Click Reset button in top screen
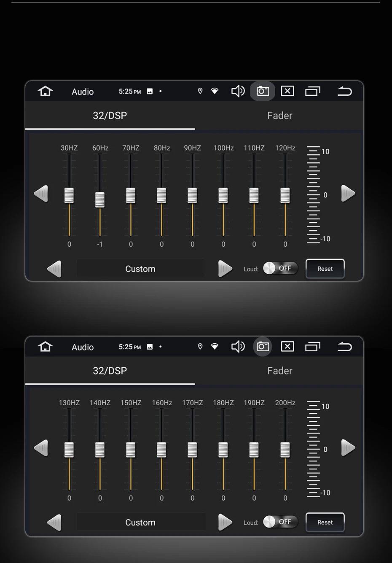This screenshot has height=563, width=392. [x=325, y=269]
